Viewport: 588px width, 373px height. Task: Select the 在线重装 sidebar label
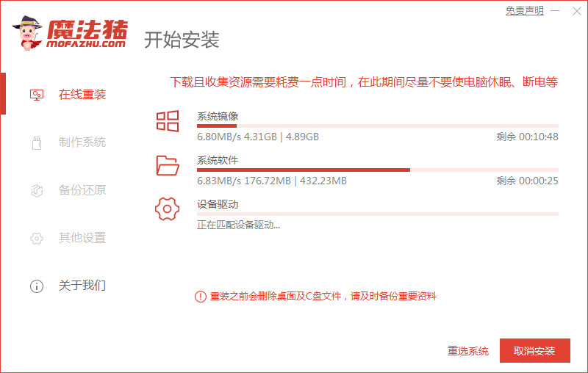click(x=82, y=95)
